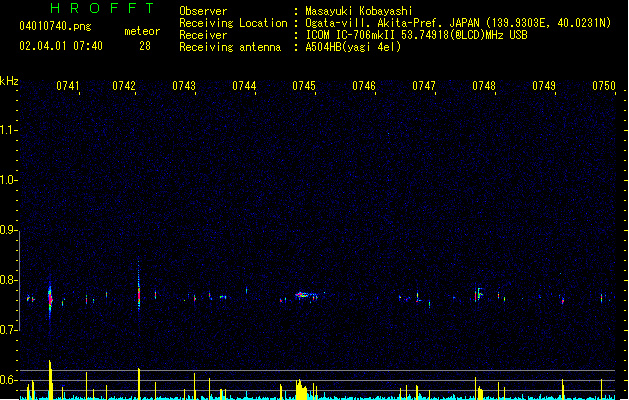629x400 pixels.
Task: Click the yellow power burst below 0745
Action: point(301,389)
